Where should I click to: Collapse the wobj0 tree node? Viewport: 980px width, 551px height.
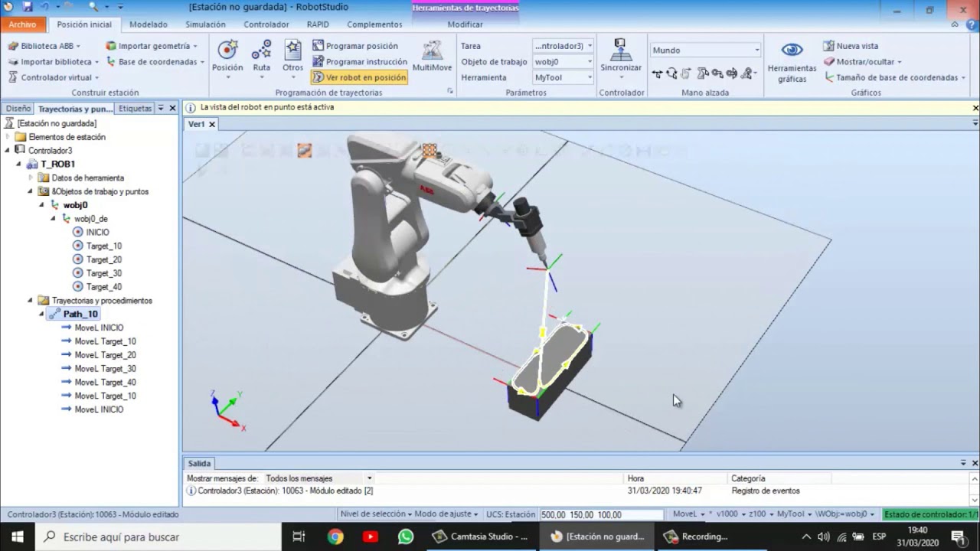(x=42, y=205)
